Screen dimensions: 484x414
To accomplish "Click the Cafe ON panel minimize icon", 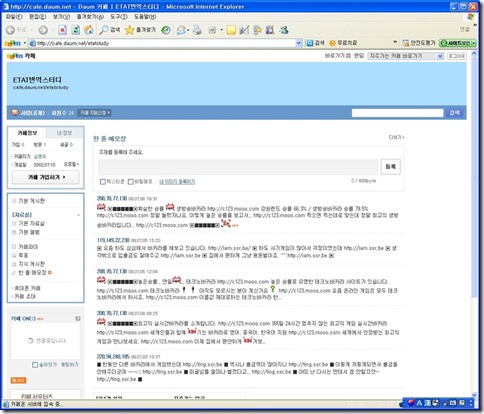I will tap(78, 318).
